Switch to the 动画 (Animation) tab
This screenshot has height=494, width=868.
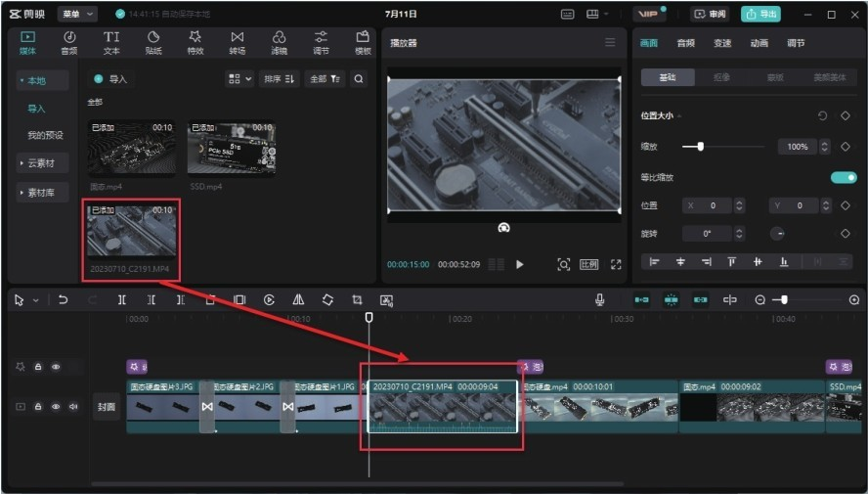(759, 43)
